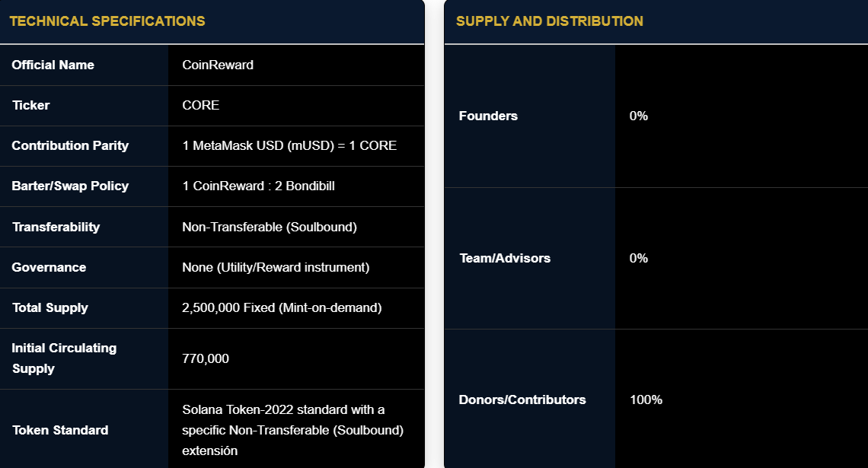
Task: Select the Contribution Parity label
Action: tap(70, 146)
